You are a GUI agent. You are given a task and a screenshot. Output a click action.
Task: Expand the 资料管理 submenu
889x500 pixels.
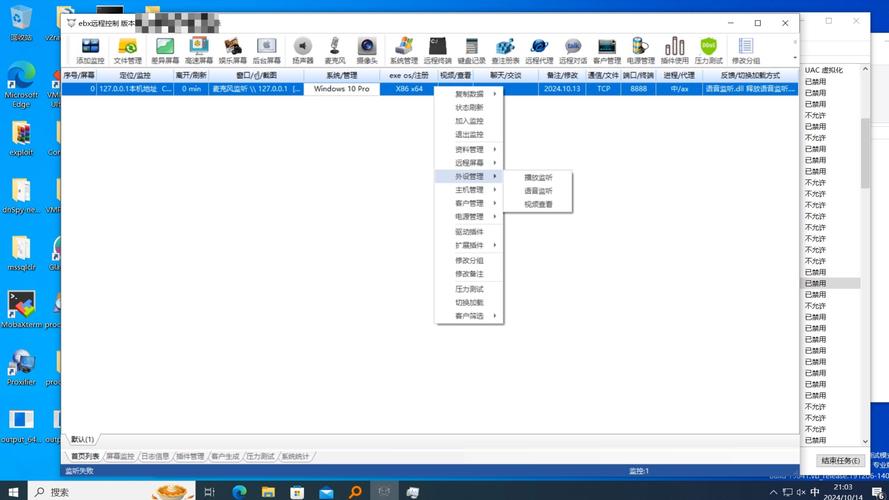[x=470, y=149]
